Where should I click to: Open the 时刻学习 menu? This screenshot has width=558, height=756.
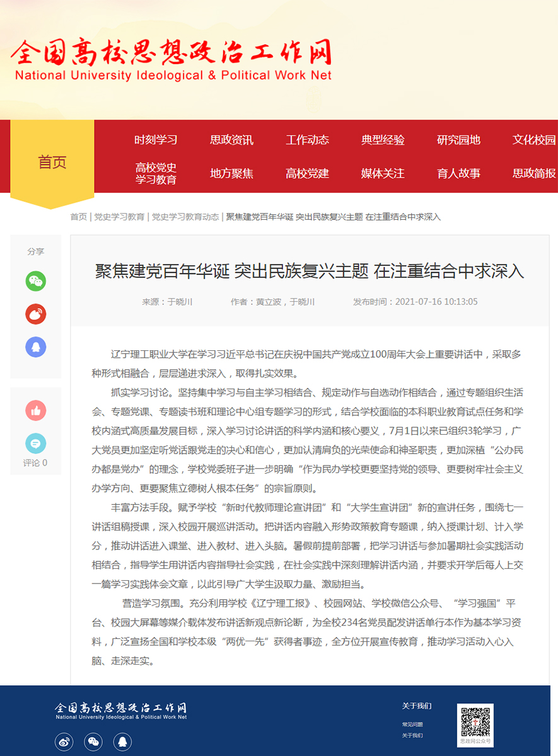[x=156, y=140]
